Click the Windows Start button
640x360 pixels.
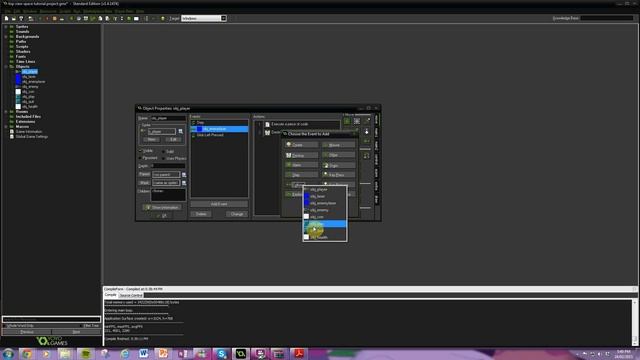coord(8,353)
